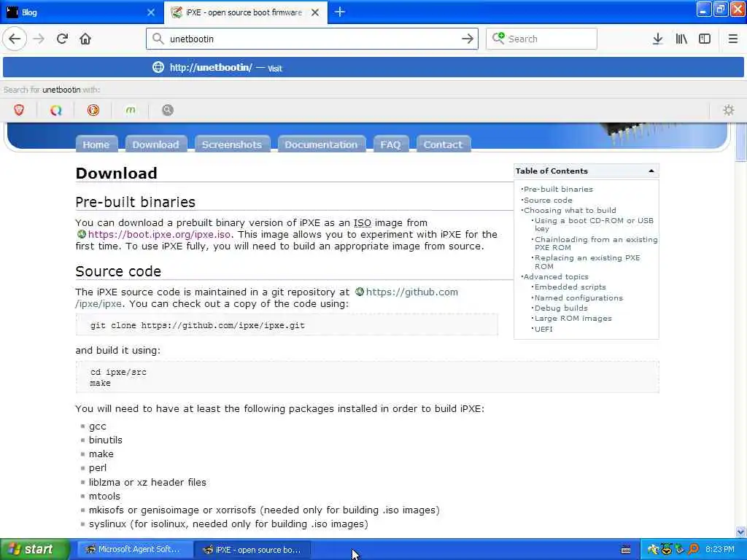
Task: Click the address bar magnifier icon
Action: click(x=158, y=39)
